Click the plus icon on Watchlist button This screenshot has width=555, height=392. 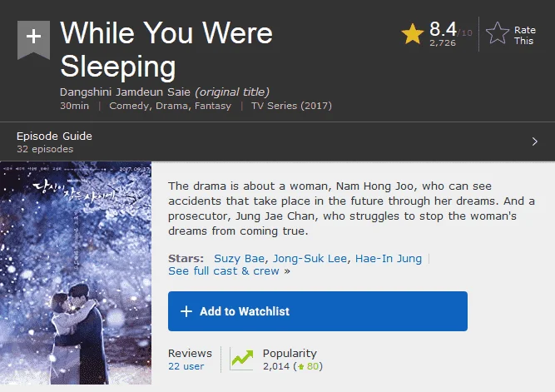(x=186, y=311)
